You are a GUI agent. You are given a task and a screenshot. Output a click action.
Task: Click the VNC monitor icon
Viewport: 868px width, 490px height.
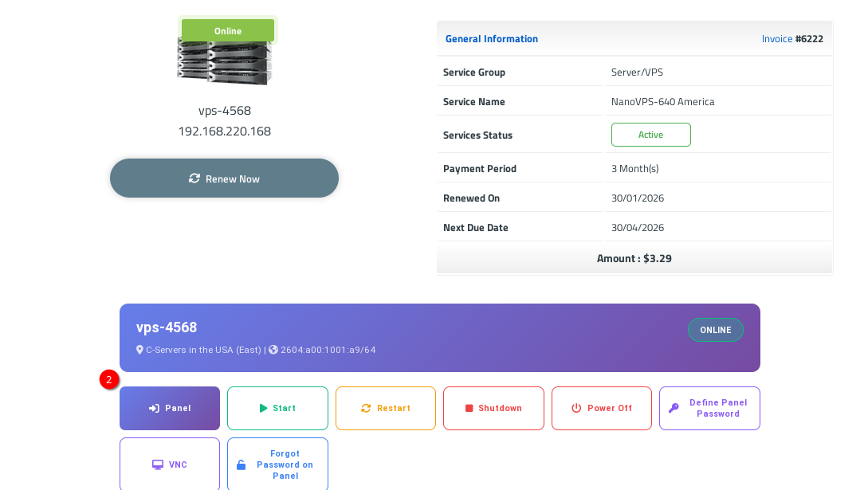(158, 465)
